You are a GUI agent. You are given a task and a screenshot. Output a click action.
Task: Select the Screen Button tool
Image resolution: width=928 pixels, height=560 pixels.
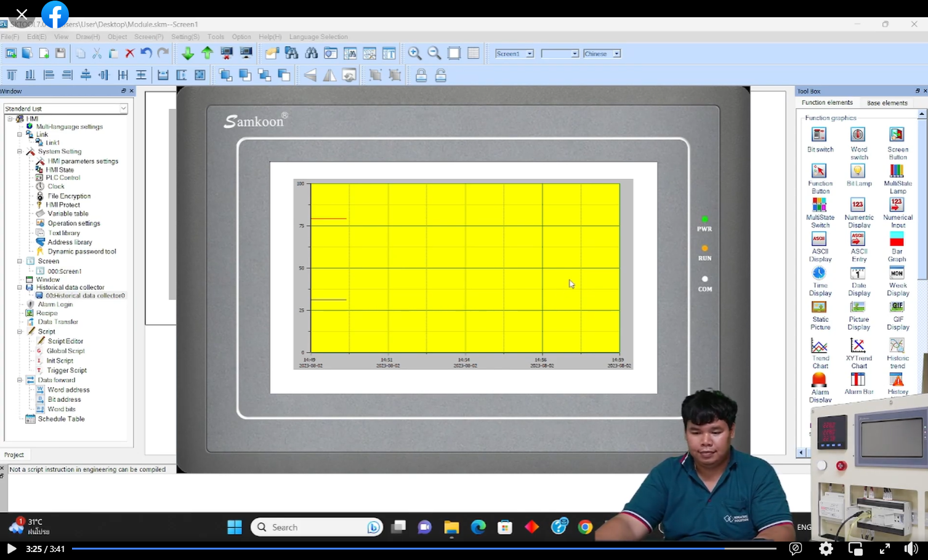(x=897, y=144)
